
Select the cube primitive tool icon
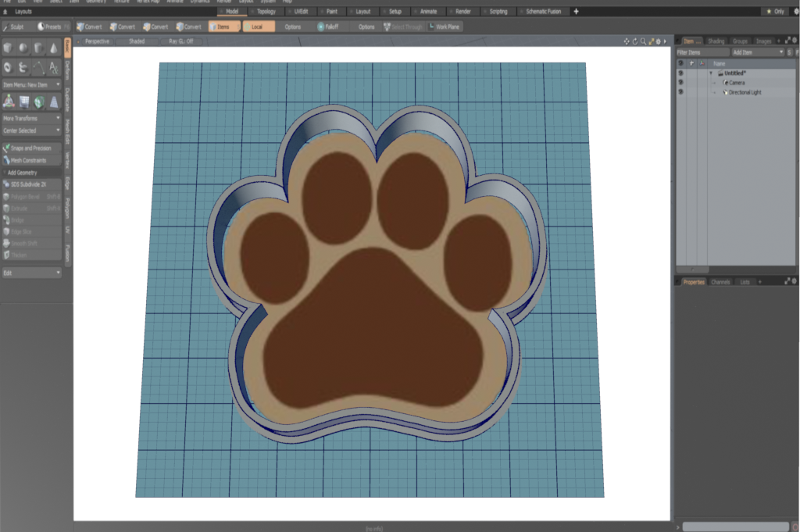coord(8,48)
